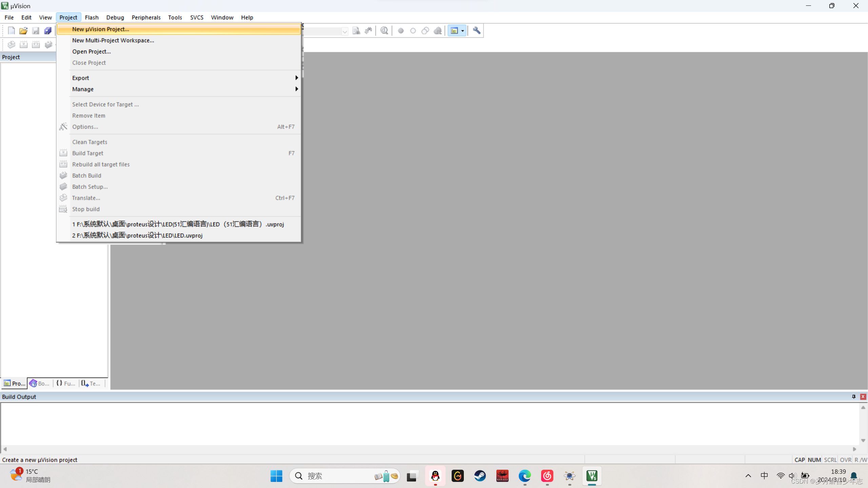868x488 pixels.
Task: Toggle the Chinese input method indicator
Action: [x=764, y=476]
